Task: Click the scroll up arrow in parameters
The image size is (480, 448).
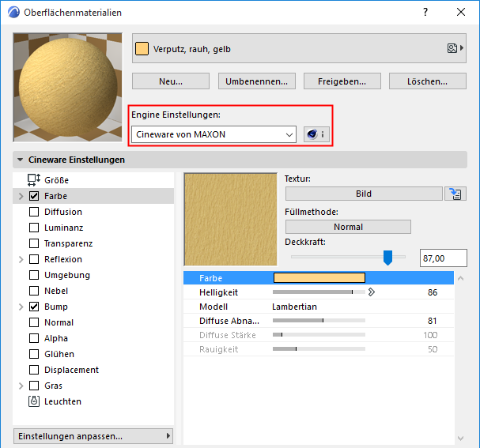Action: (x=460, y=278)
